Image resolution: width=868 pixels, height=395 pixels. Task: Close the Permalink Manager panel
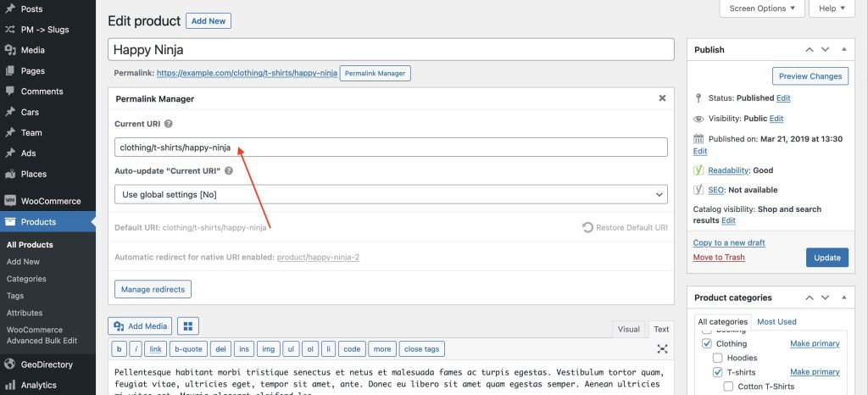pyautogui.click(x=662, y=98)
